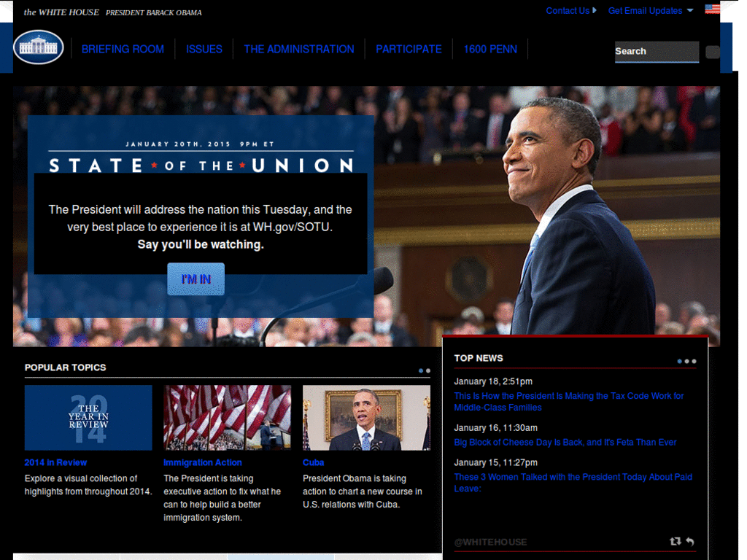This screenshot has height=560, width=747.
Task: Click the White House logo icon
Action: [x=38, y=47]
